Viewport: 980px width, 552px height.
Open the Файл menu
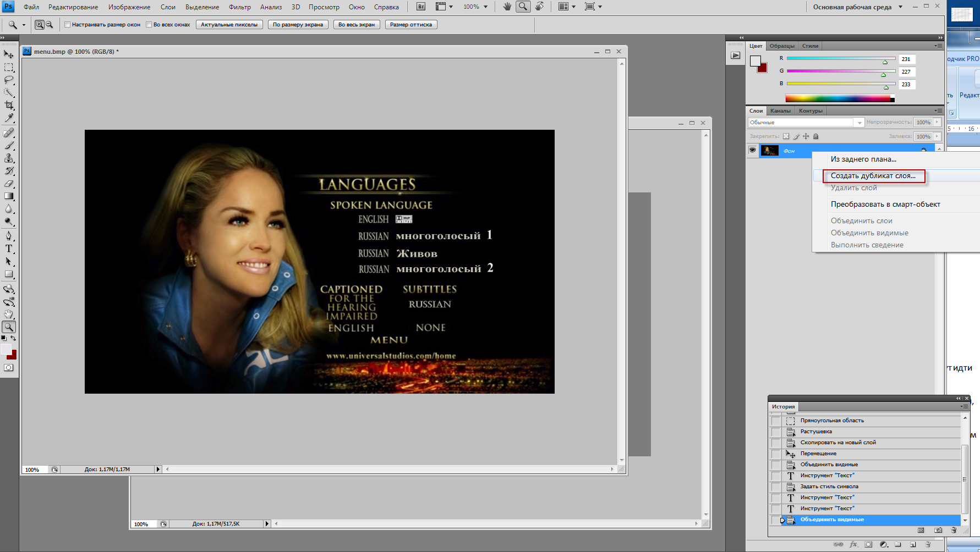click(x=31, y=7)
